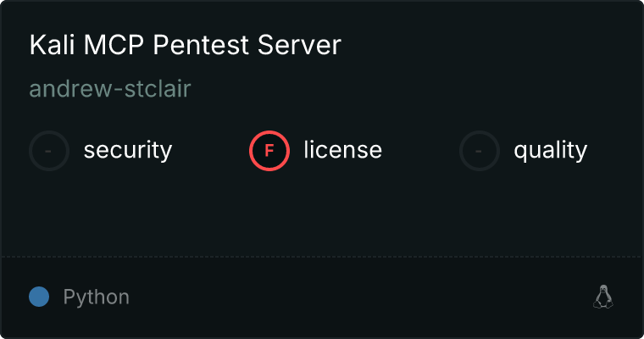Screen dimensions: 644x339
Task: Click the dashed divider above the footer
Action: tap(322, 256)
